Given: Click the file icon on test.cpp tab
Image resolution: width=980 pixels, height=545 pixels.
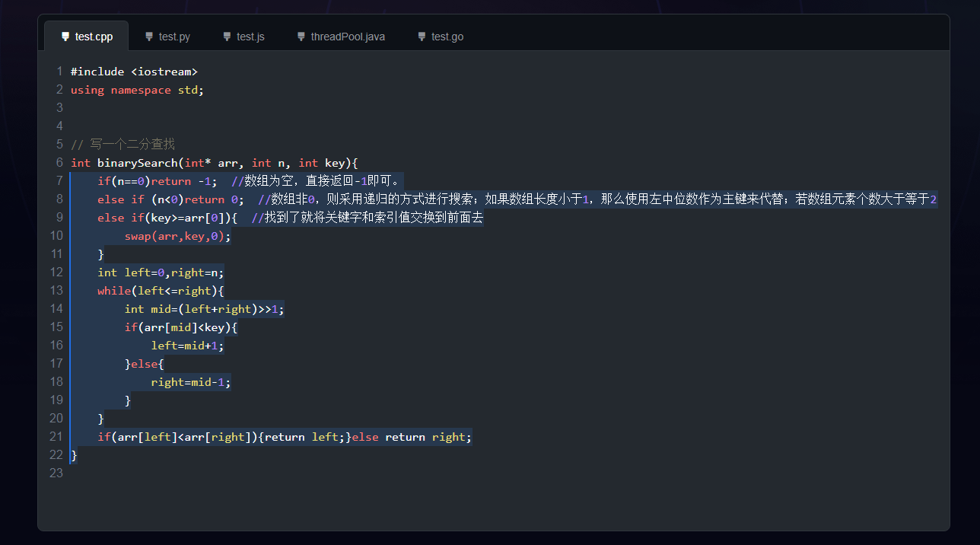Looking at the screenshot, I should pyautogui.click(x=65, y=37).
